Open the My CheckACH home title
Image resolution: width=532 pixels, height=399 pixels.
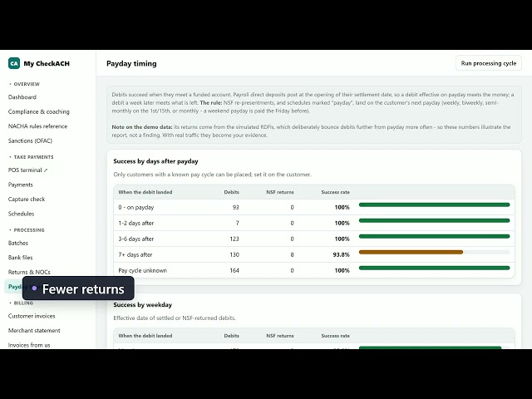pos(47,63)
